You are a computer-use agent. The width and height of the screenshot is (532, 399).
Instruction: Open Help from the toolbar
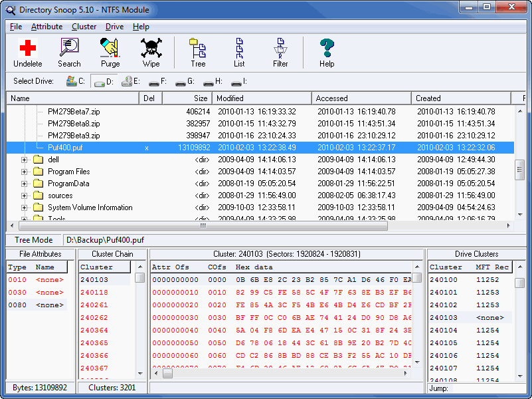[326, 52]
